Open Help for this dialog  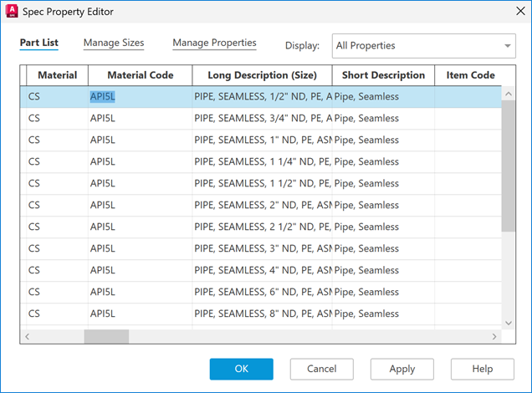click(x=482, y=369)
